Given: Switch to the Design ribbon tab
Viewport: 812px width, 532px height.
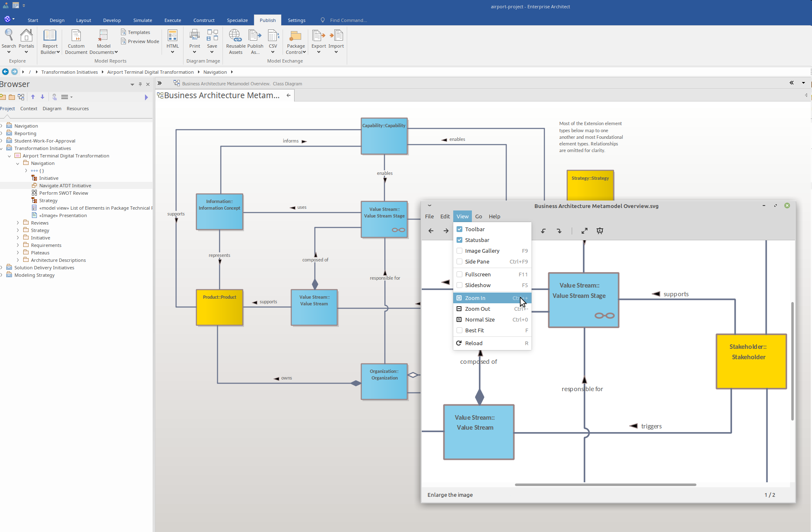Looking at the screenshot, I should [57, 20].
